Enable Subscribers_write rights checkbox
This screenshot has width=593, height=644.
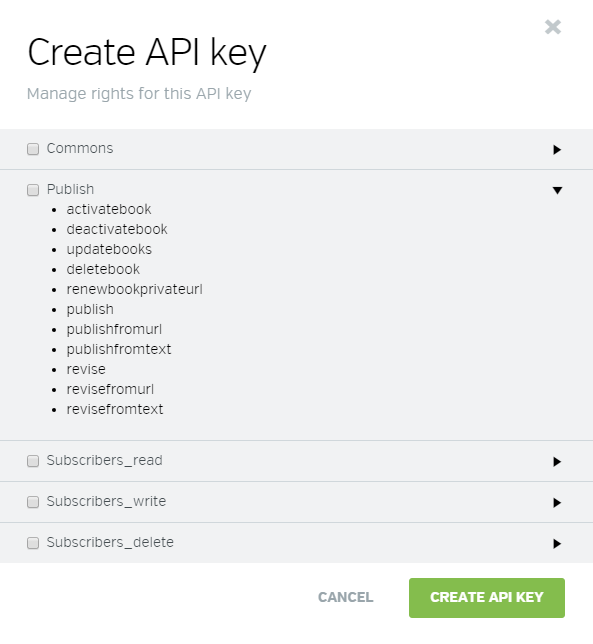[33, 502]
